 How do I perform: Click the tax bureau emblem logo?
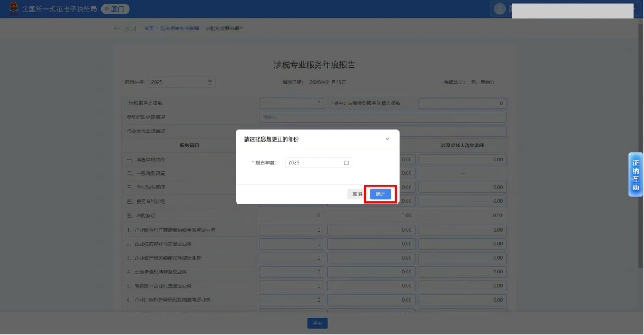tap(14, 8)
